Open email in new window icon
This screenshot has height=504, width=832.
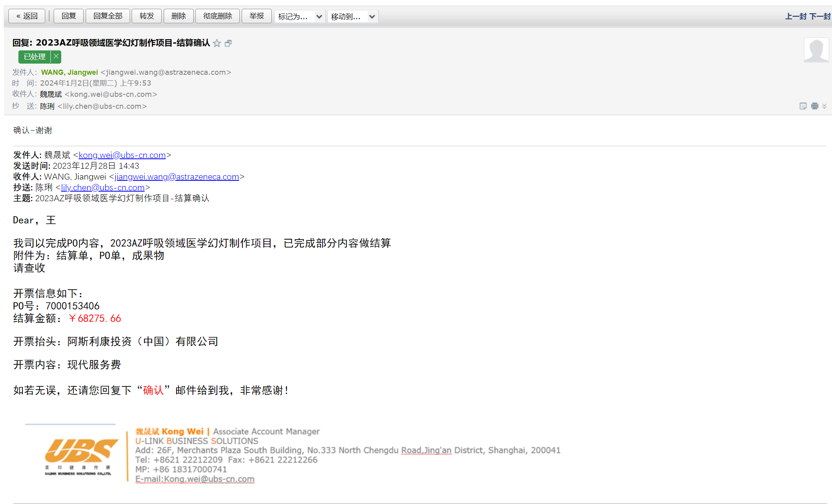(x=228, y=43)
